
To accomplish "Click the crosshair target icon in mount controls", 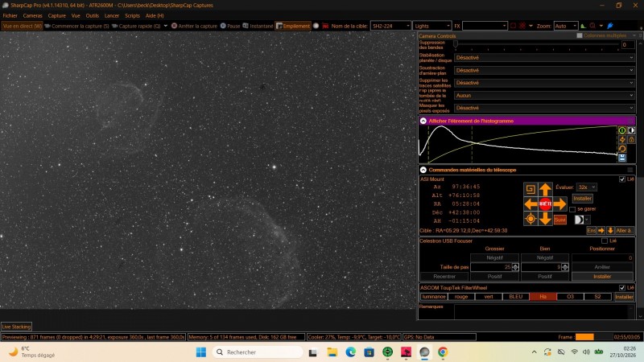I will pyautogui.click(x=530, y=219).
